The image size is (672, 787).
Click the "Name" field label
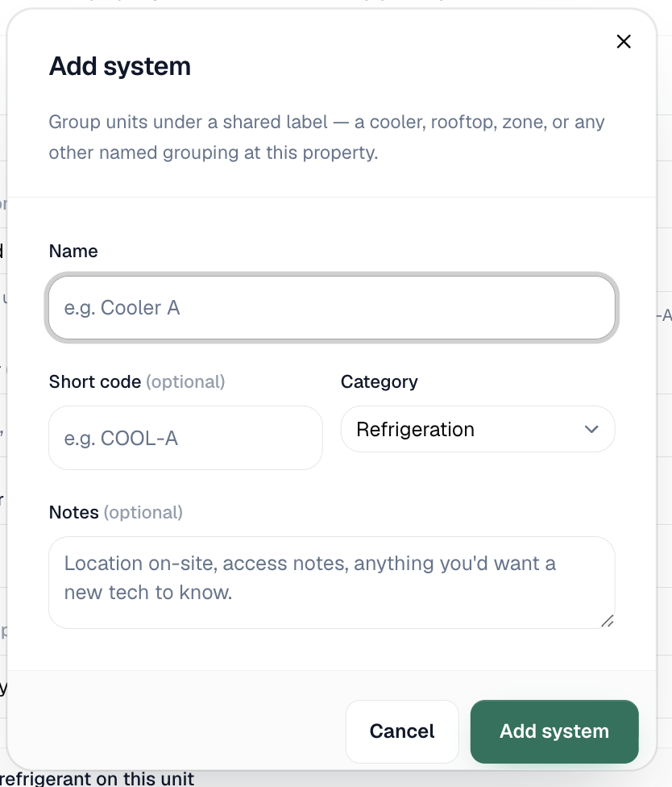pyautogui.click(x=73, y=251)
